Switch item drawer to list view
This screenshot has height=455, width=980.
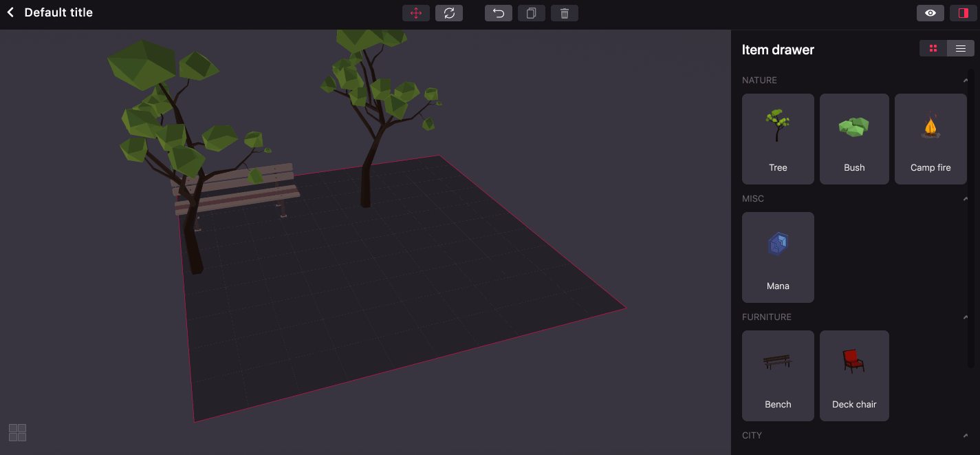(961, 48)
